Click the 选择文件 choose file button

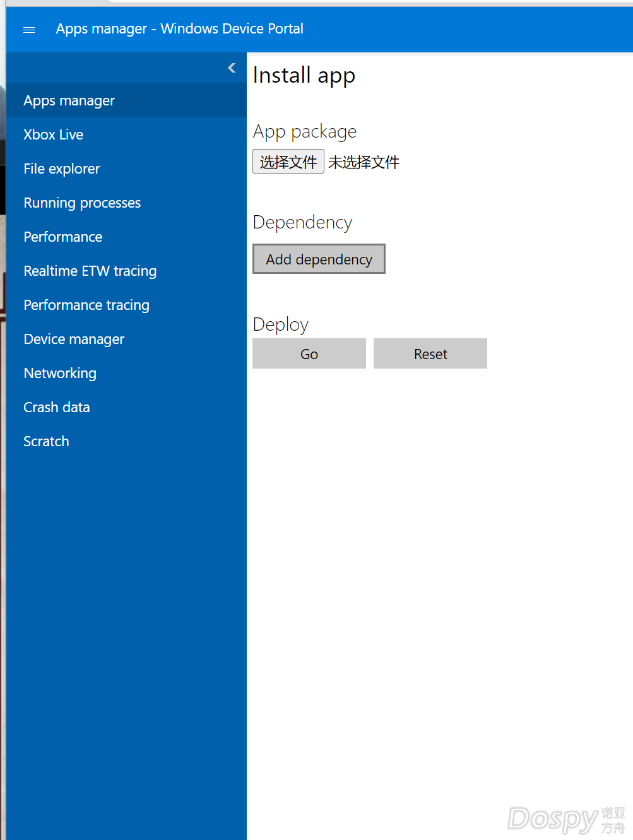click(x=288, y=162)
